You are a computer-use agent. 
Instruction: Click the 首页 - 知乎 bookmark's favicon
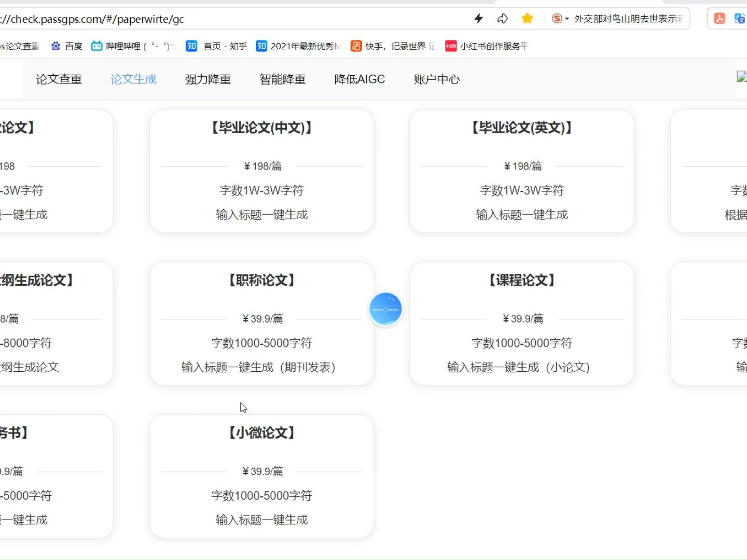click(191, 46)
